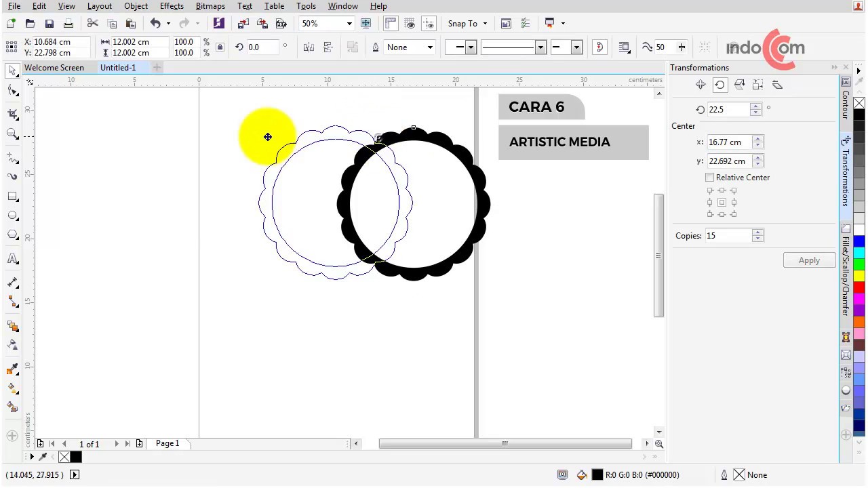Open the Rotate tab in Transformations docker
The height and width of the screenshot is (488, 868).
point(719,85)
